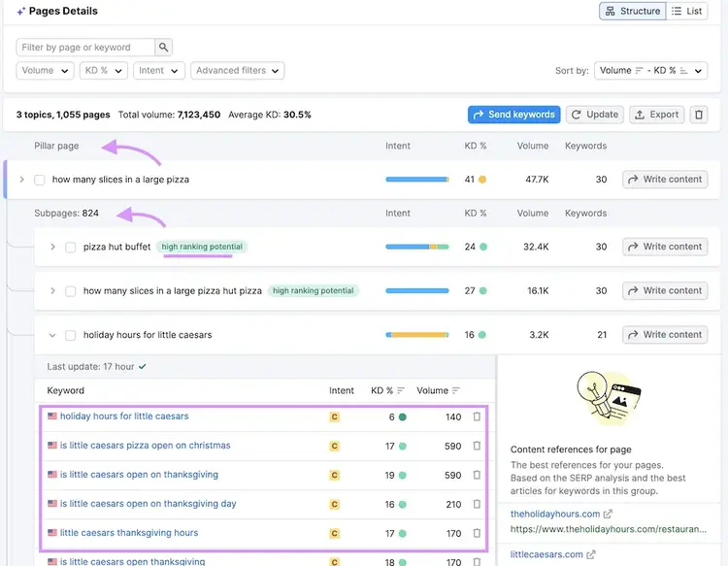
Task: Write content for 'pizza hut buffet'
Action: (x=665, y=247)
